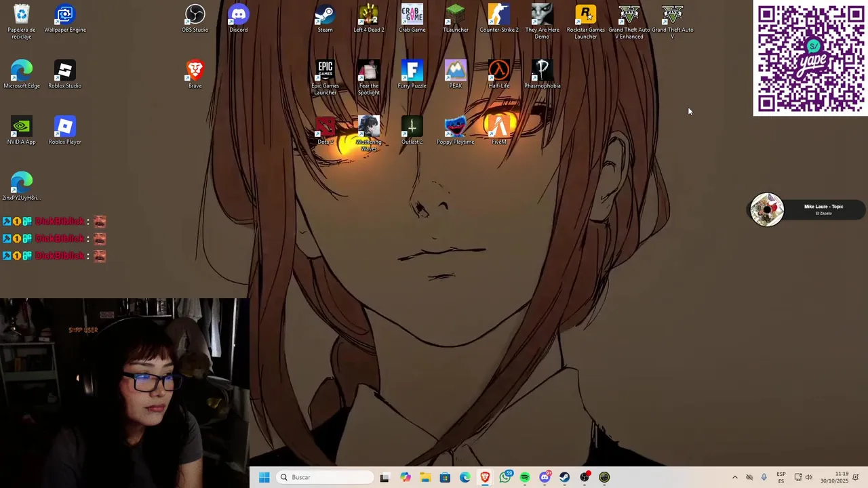Click the Mike Laure - Topic music widget
The height and width of the screenshot is (488, 868).
click(807, 209)
